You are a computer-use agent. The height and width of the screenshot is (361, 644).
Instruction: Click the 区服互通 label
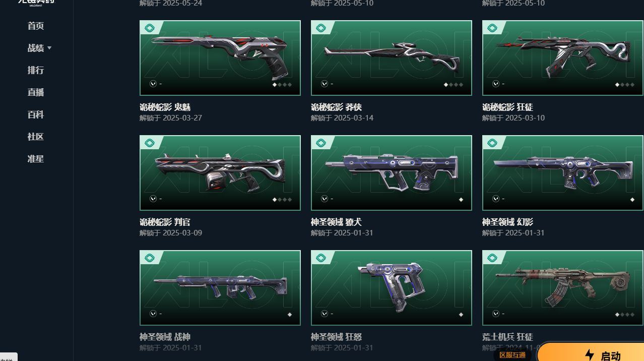(512, 355)
